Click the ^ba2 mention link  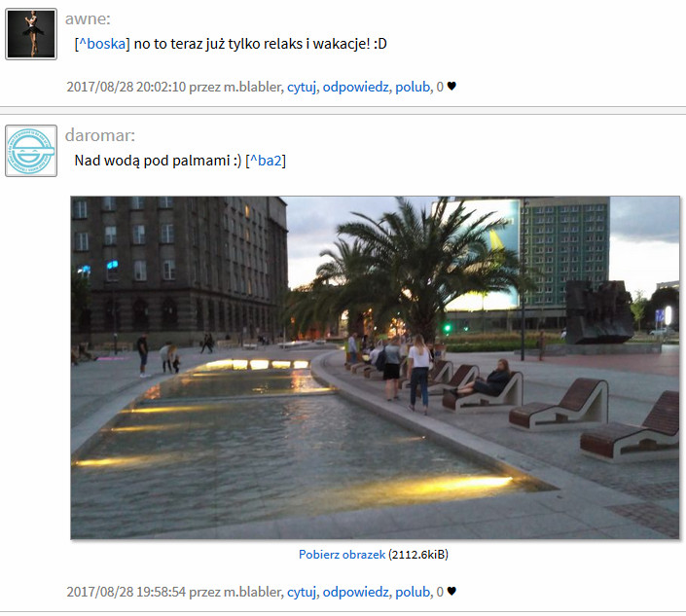266,161
